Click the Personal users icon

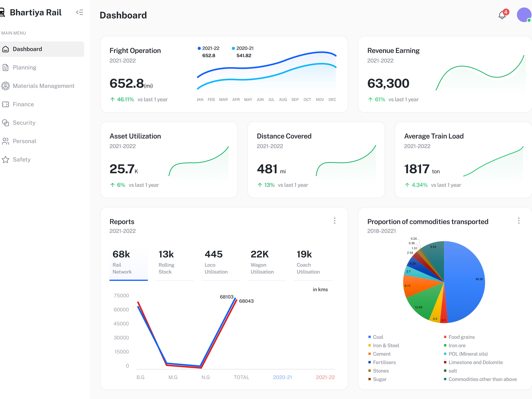5,141
